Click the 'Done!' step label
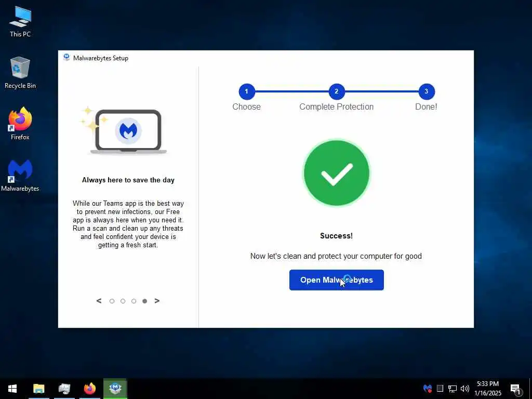 426,107
